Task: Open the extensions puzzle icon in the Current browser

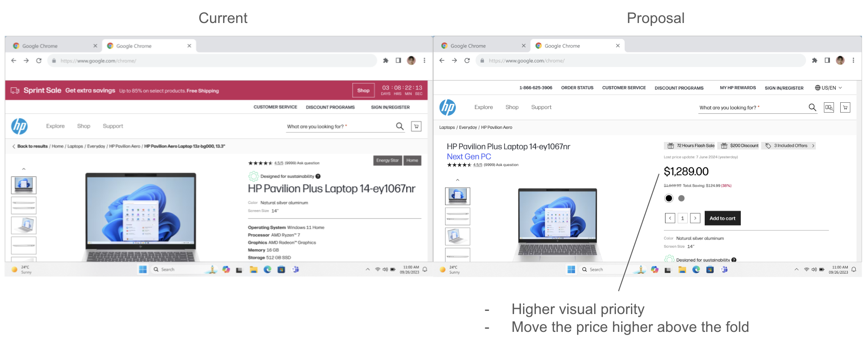Action: pyautogui.click(x=385, y=61)
